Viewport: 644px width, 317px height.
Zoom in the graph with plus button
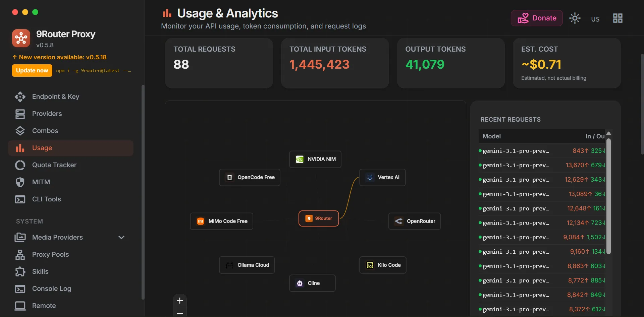pos(180,301)
